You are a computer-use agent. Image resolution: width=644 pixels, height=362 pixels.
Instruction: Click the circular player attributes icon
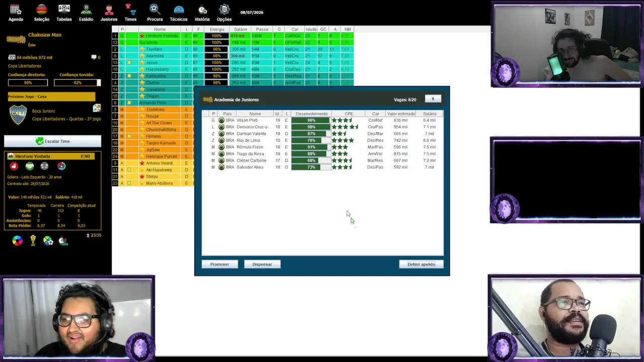point(61,166)
